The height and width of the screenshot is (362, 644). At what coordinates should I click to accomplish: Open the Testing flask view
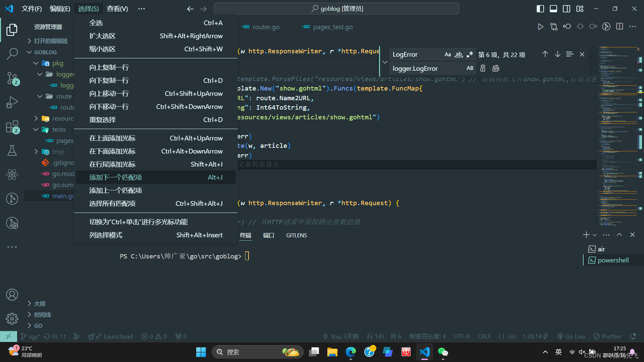click(12, 150)
